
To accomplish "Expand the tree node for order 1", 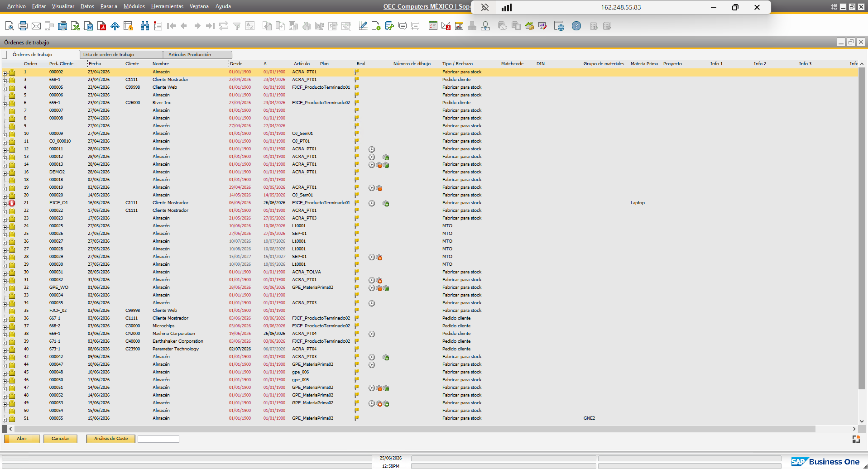I will coord(5,73).
